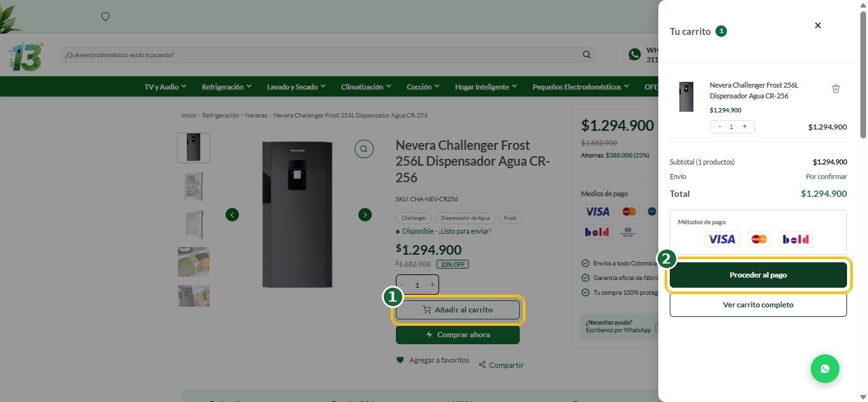Open Pequeños Electrodomésticos menu

(581, 86)
